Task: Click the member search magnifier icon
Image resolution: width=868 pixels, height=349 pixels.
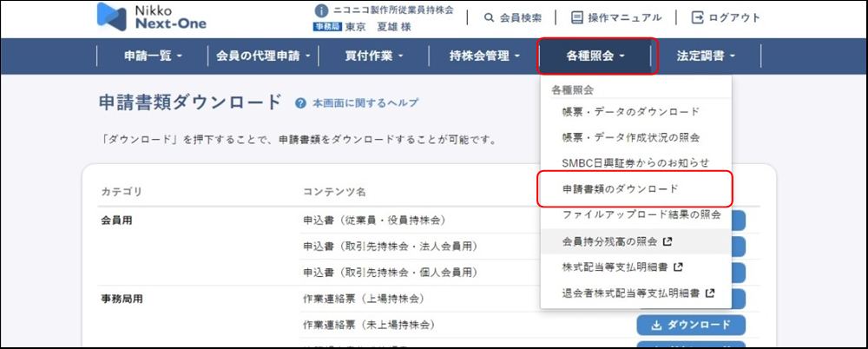Action: (490, 17)
